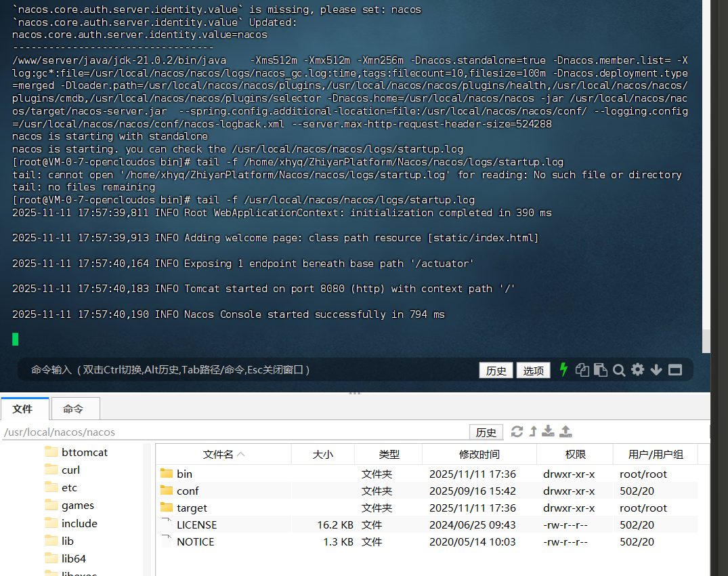Image resolution: width=728 pixels, height=576 pixels.
Task: Open terminal settings gear icon
Action: pos(637,370)
